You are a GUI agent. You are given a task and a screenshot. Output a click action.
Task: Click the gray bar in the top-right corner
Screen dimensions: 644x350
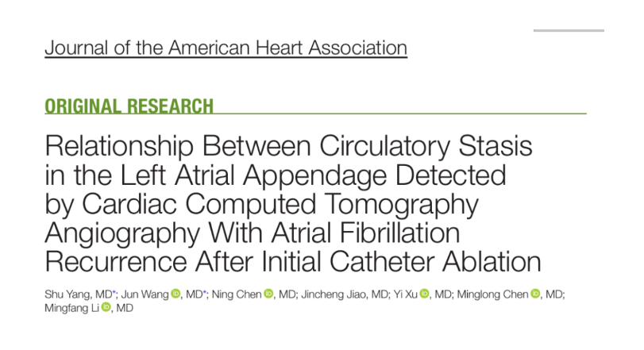(569, 30)
